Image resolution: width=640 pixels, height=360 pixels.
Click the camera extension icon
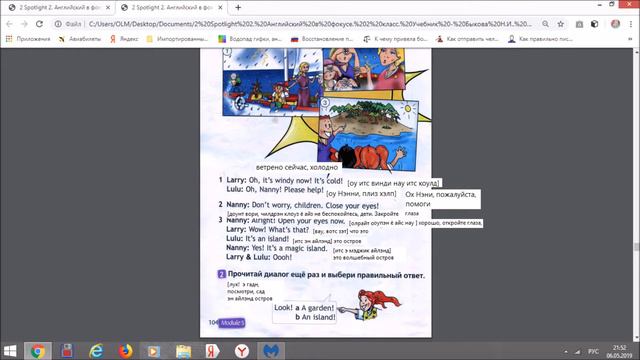(x=579, y=24)
